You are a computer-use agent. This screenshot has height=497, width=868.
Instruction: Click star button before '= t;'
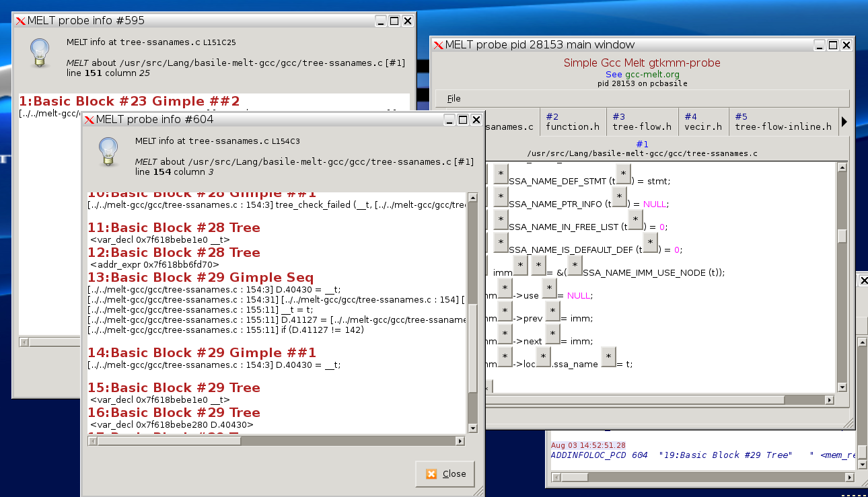608,358
